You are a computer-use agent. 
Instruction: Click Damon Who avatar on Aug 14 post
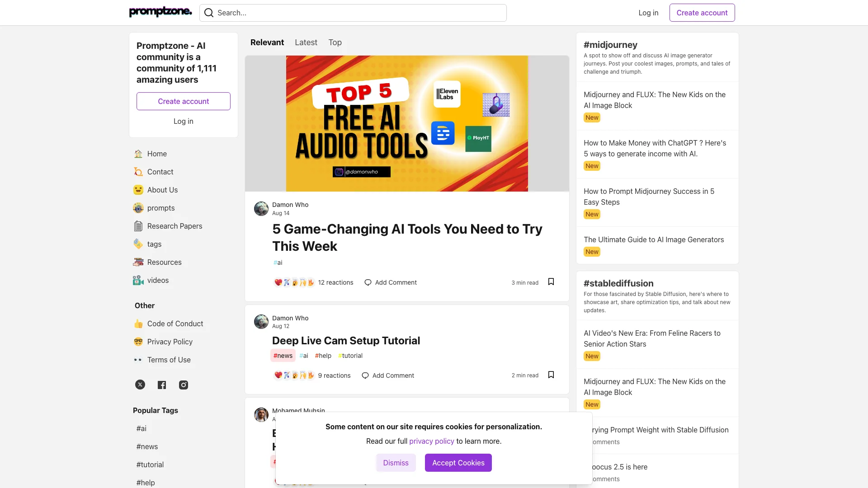point(261,209)
